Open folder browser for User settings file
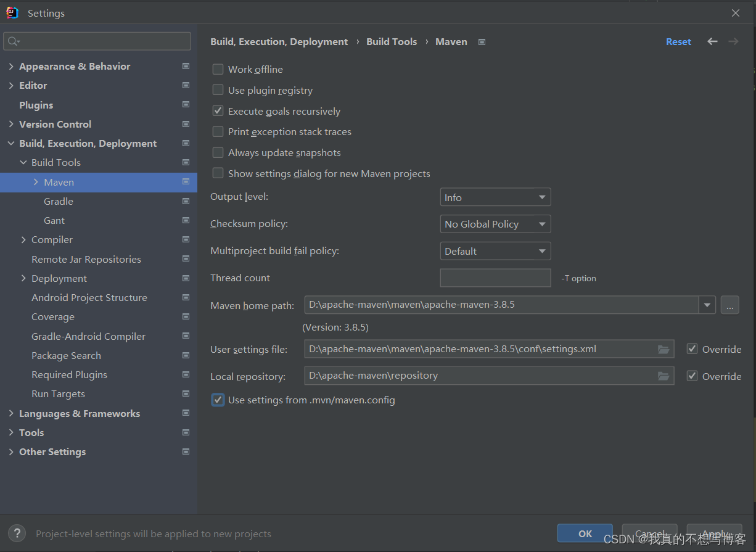Screen dimensions: 756x552 click(664, 349)
